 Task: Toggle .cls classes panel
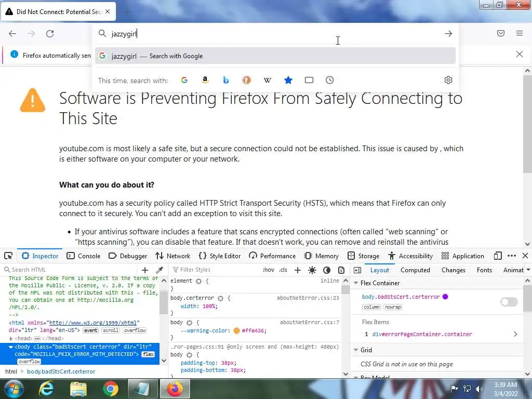click(x=283, y=270)
